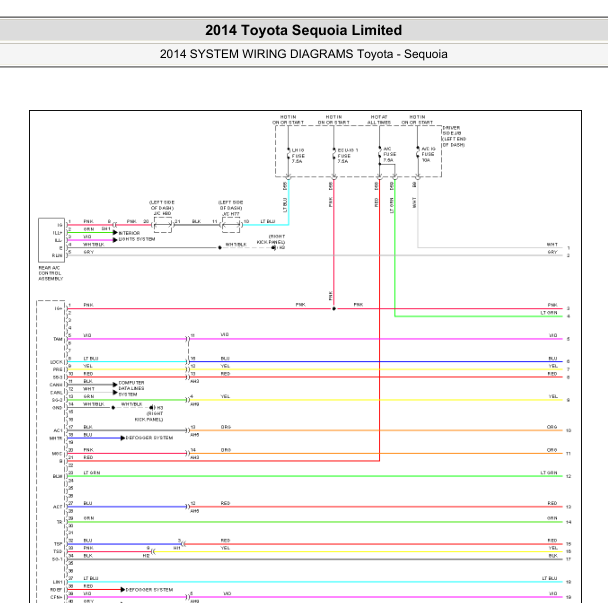Click the "A/C IG FUSE 10A" label
The image size is (608, 603).
point(428,154)
